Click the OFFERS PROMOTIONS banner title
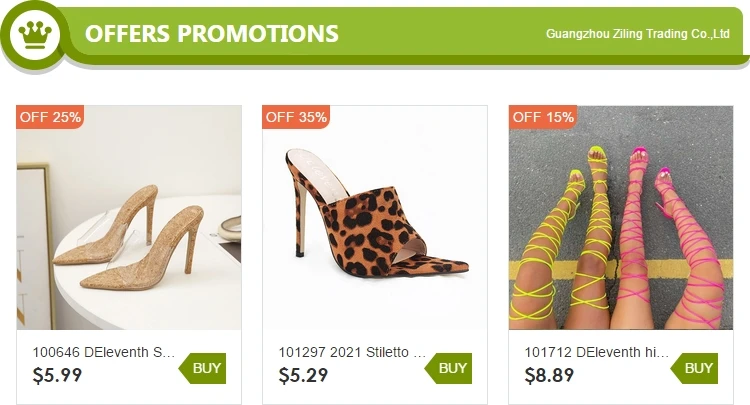 tap(211, 33)
